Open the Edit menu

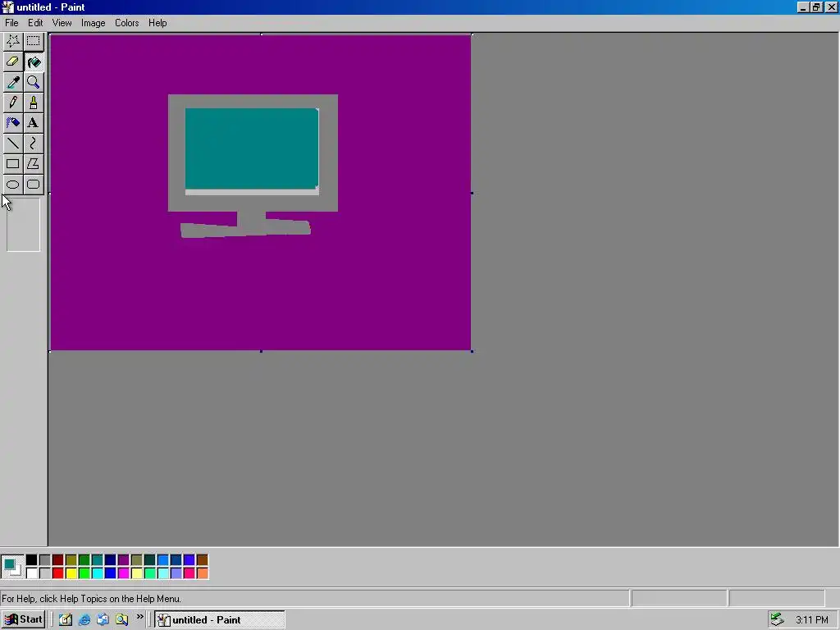click(35, 23)
